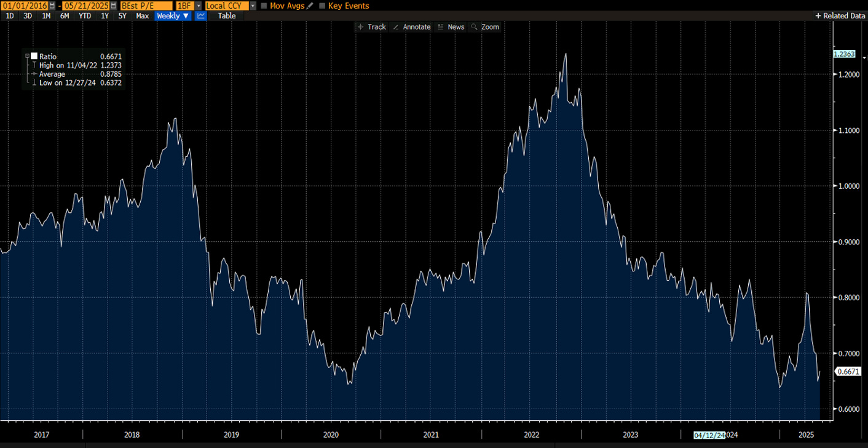Viewport: 868px width, 448px height.
Task: Click the News button label
Action: point(456,27)
